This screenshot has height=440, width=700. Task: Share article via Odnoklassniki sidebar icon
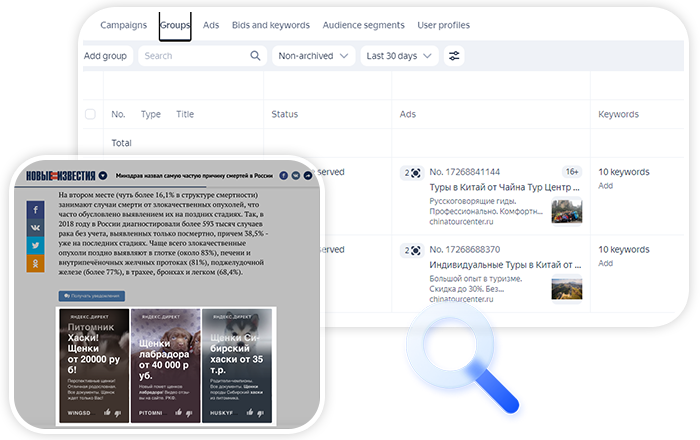(x=36, y=264)
